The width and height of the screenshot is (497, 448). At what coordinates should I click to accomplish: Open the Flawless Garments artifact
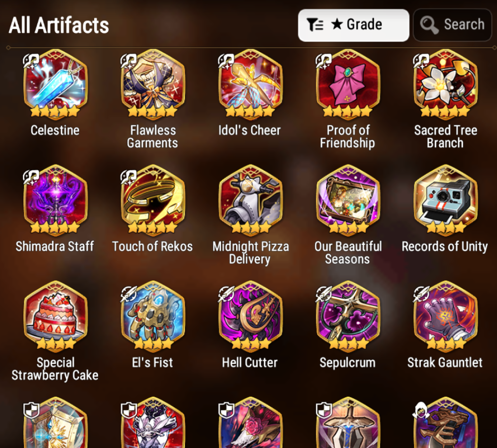(x=153, y=85)
